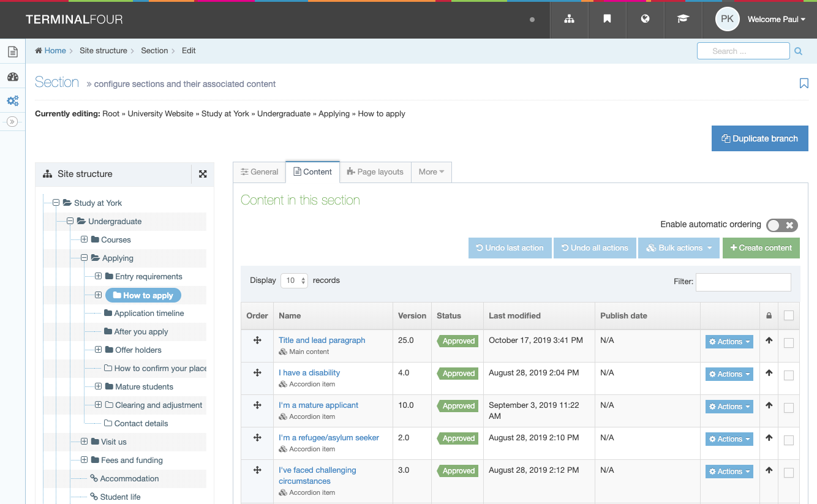The height and width of the screenshot is (504, 817).
Task: Toggle Enable automatic ordering switch
Action: [782, 225]
